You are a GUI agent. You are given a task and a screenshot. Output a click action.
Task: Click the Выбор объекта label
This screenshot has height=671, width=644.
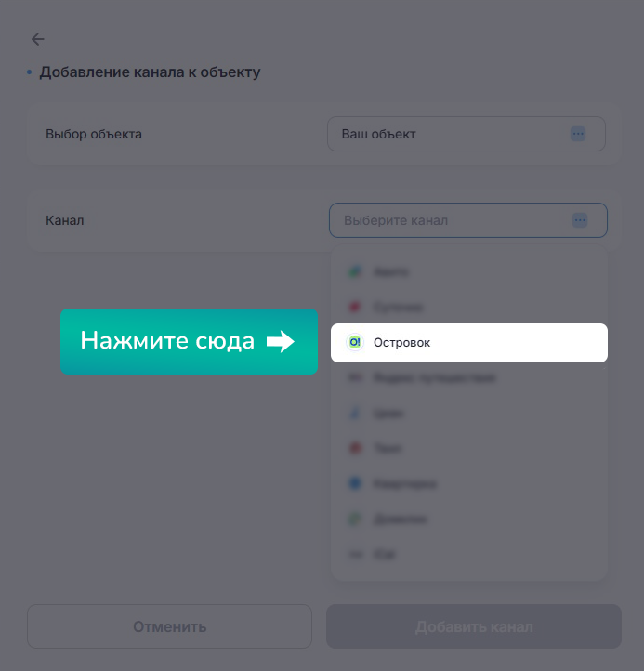(x=94, y=134)
